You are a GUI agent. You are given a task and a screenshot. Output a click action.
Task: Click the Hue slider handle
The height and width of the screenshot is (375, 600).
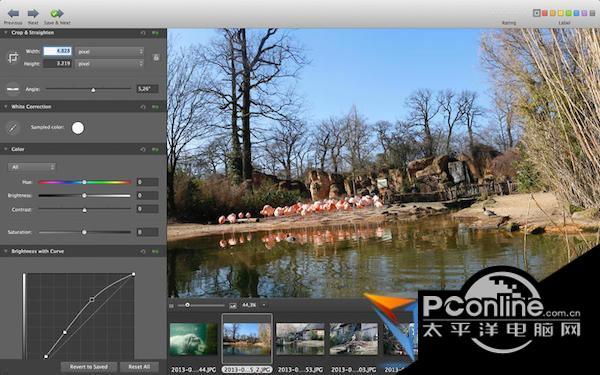point(84,182)
